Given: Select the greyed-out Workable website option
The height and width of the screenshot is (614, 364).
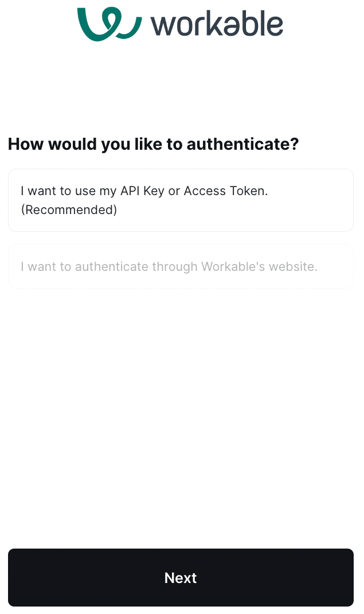Looking at the screenshot, I should [181, 266].
